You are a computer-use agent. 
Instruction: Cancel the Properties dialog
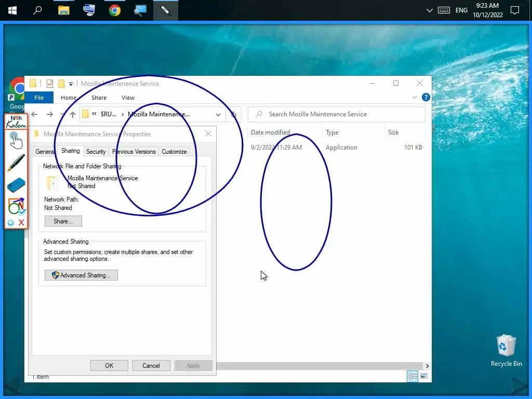pyautogui.click(x=151, y=365)
